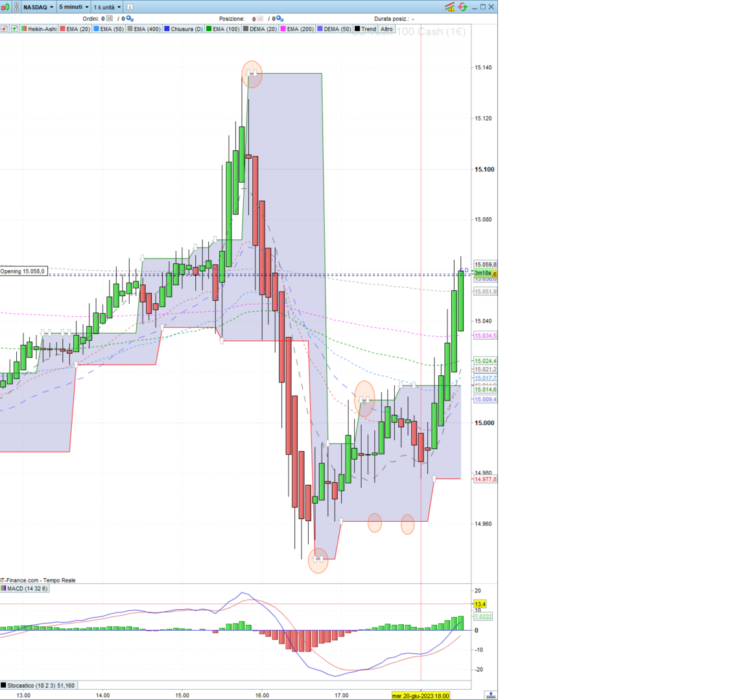Open the 1 k unità dropdown
Image resolution: width=747 pixels, height=700 pixels.
click(107, 7)
